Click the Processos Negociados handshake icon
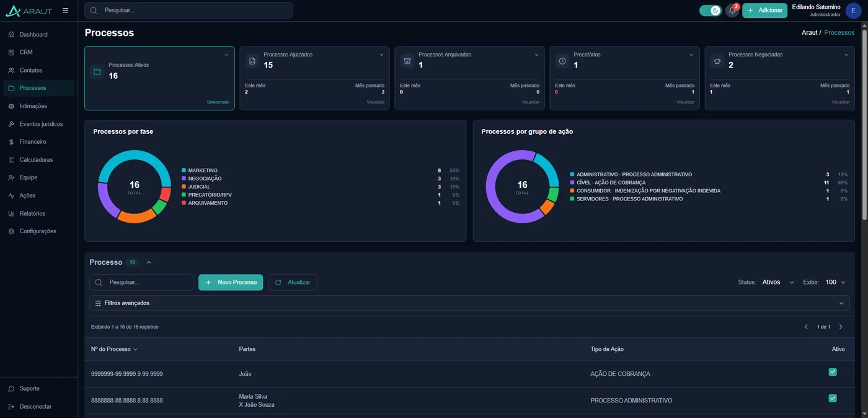Screen dimensions: 868x418 pos(717,61)
